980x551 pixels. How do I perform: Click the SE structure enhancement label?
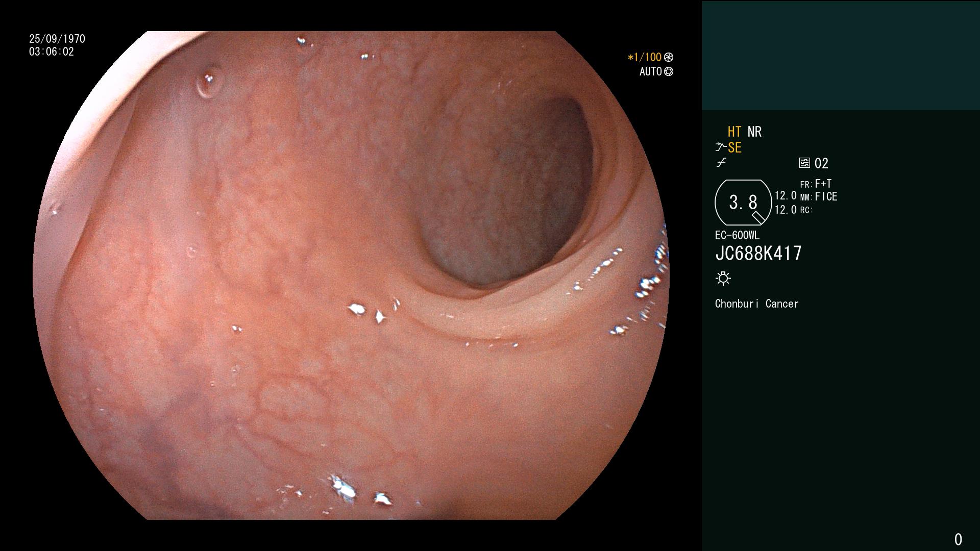(734, 147)
